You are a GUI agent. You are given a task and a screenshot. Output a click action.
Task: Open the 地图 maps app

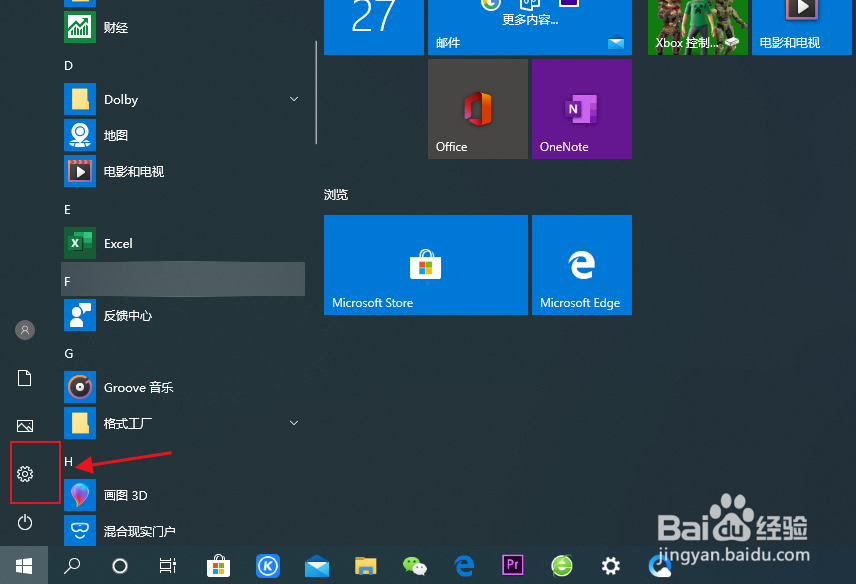coord(183,135)
